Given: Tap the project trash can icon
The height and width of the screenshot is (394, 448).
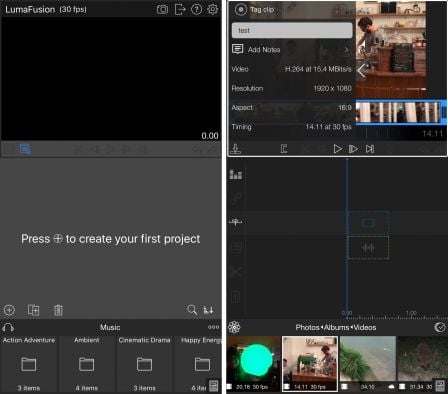Looking at the screenshot, I should 58,310.
